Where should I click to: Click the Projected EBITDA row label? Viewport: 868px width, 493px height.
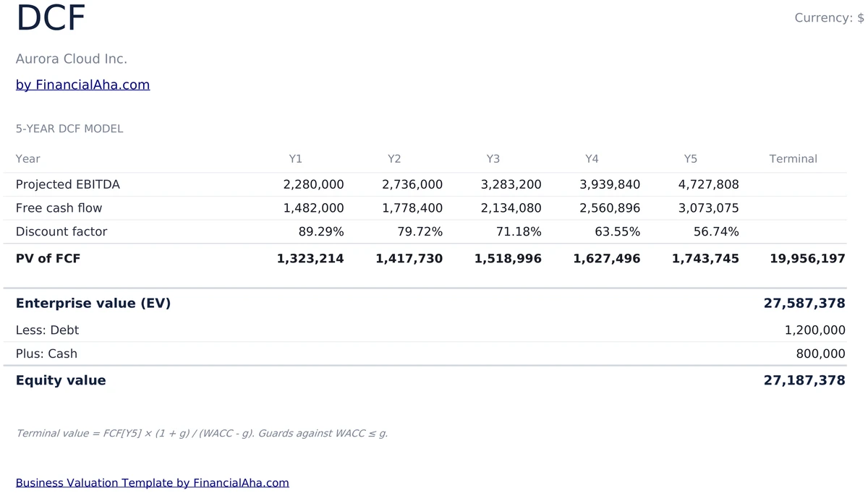click(x=68, y=184)
